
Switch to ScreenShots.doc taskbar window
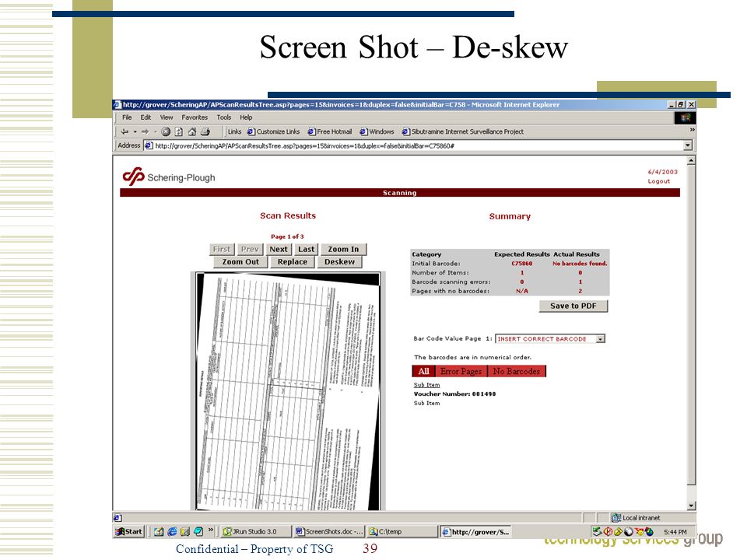328,532
